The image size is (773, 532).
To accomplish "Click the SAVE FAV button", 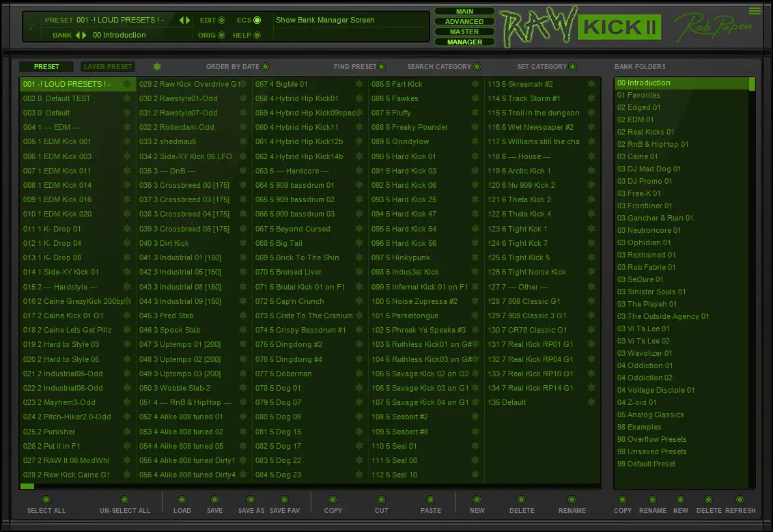I will (284, 499).
